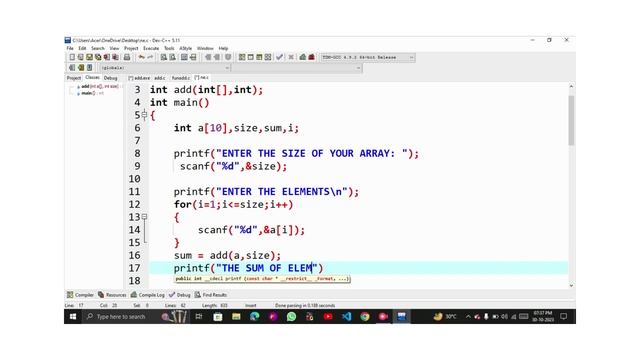This screenshot has width=640, height=360.
Task: Click the New file toolbar icon
Action: click(72, 57)
